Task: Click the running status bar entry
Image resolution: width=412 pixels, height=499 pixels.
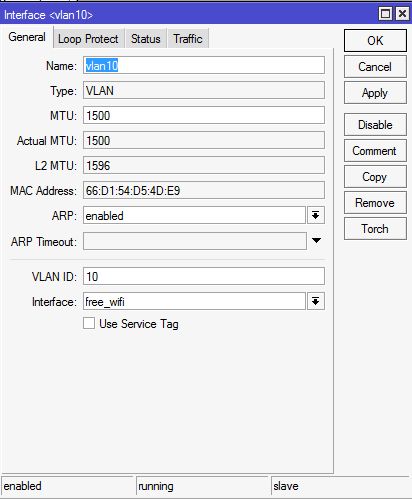Action: click(202, 486)
